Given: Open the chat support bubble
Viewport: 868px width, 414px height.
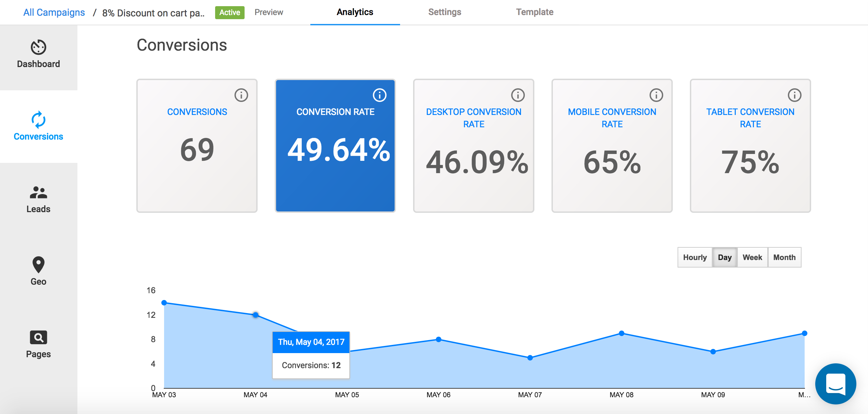Looking at the screenshot, I should tap(835, 384).
